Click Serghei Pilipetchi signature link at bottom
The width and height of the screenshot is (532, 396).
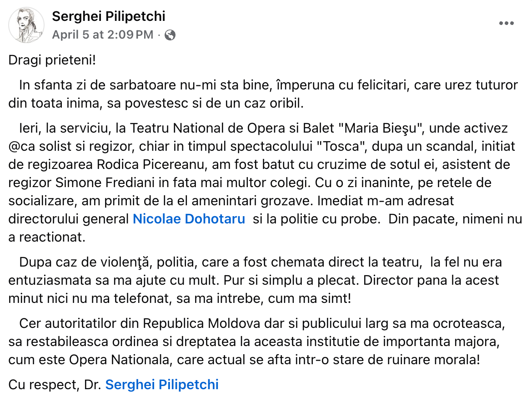point(162,385)
